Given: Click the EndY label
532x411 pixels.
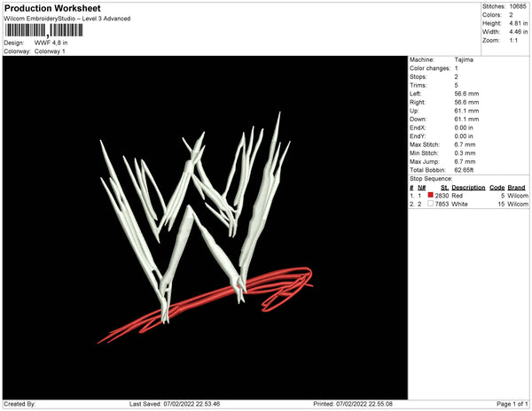Looking at the screenshot, I should tap(418, 136).
